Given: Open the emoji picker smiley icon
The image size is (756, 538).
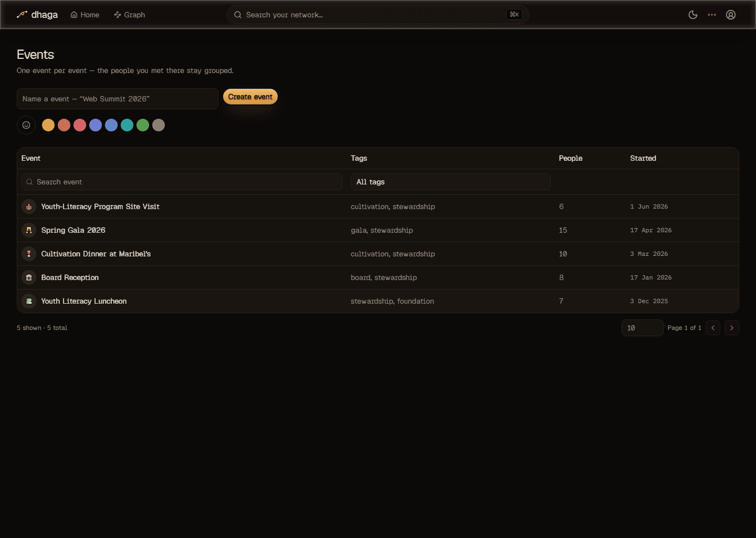Looking at the screenshot, I should pyautogui.click(x=26, y=125).
